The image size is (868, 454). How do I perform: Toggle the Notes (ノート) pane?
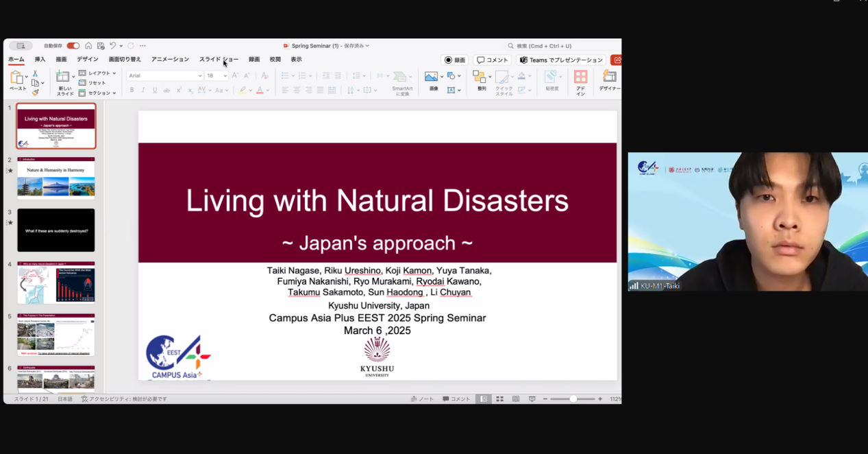pos(422,399)
